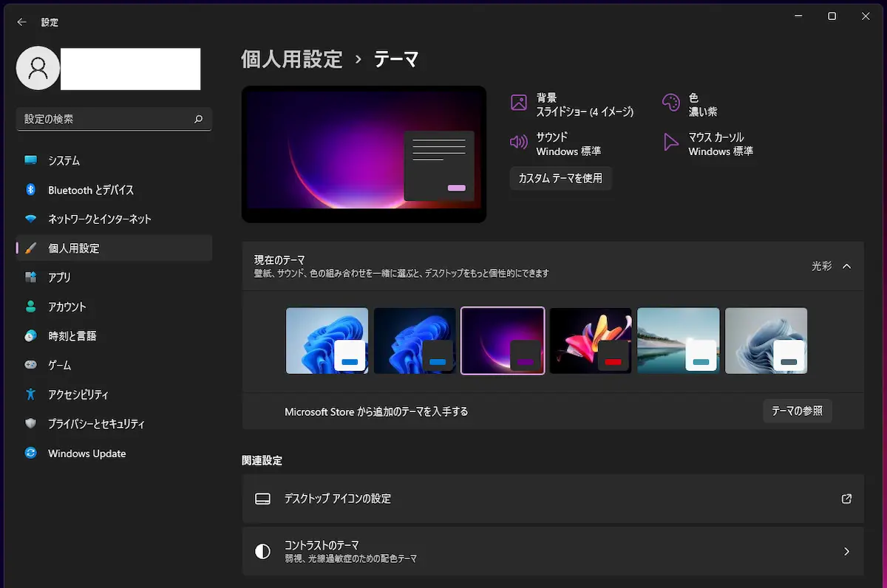The image size is (887, 588).
Task: Open 色 濃い紫 color setting
Action: pos(691,104)
